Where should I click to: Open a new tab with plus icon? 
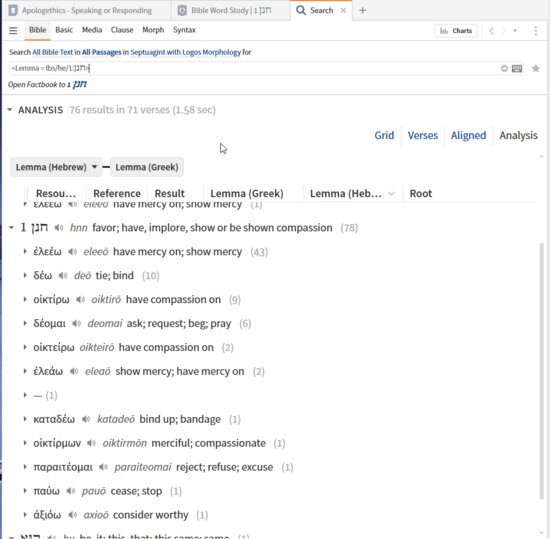click(x=363, y=11)
